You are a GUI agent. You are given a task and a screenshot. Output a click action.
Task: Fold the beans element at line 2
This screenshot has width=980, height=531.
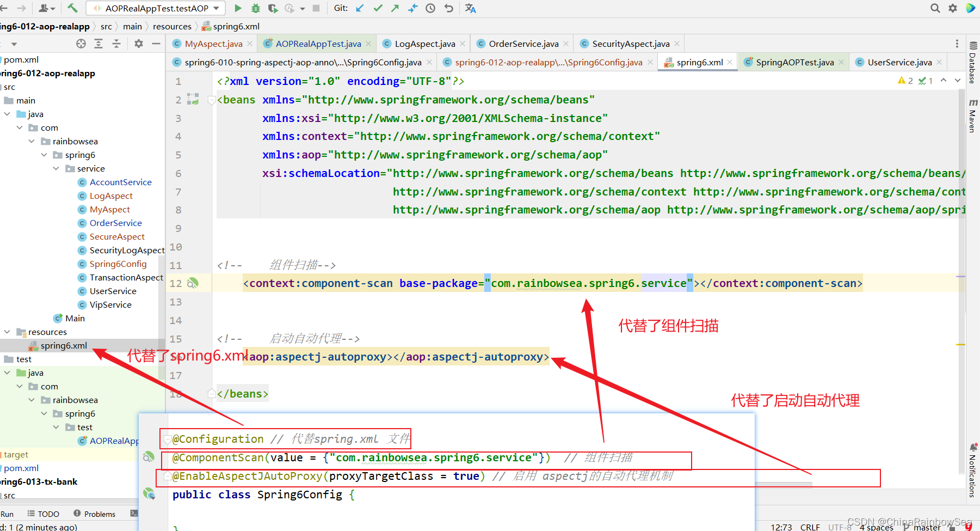(x=212, y=100)
